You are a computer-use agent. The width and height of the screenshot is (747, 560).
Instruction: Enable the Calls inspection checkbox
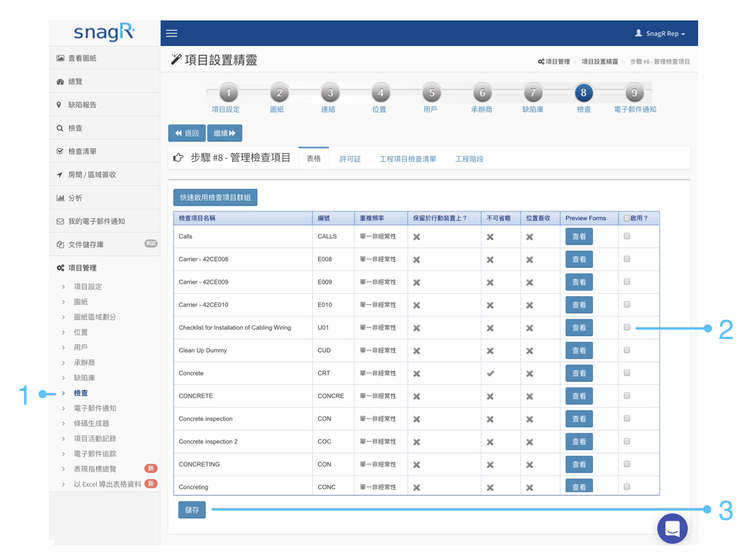click(x=627, y=236)
